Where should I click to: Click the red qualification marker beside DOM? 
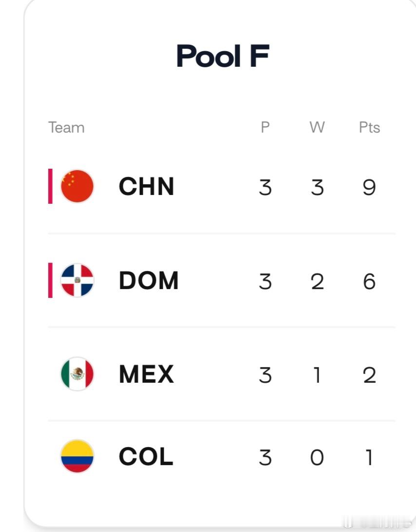point(50,280)
